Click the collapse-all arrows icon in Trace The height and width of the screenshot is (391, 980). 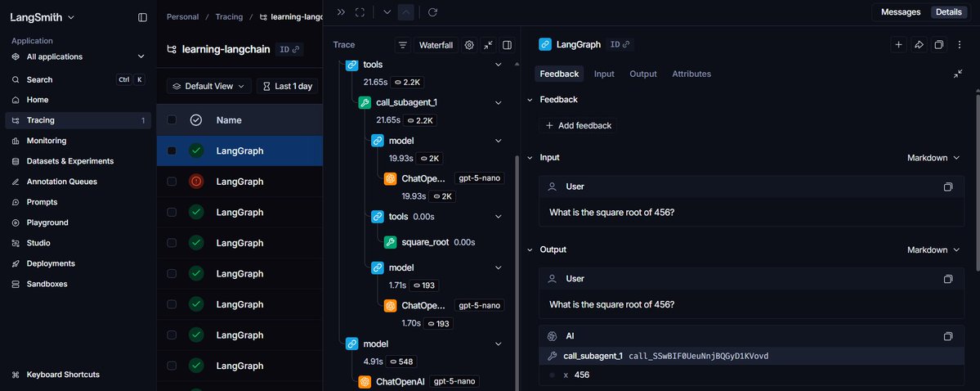click(488, 45)
